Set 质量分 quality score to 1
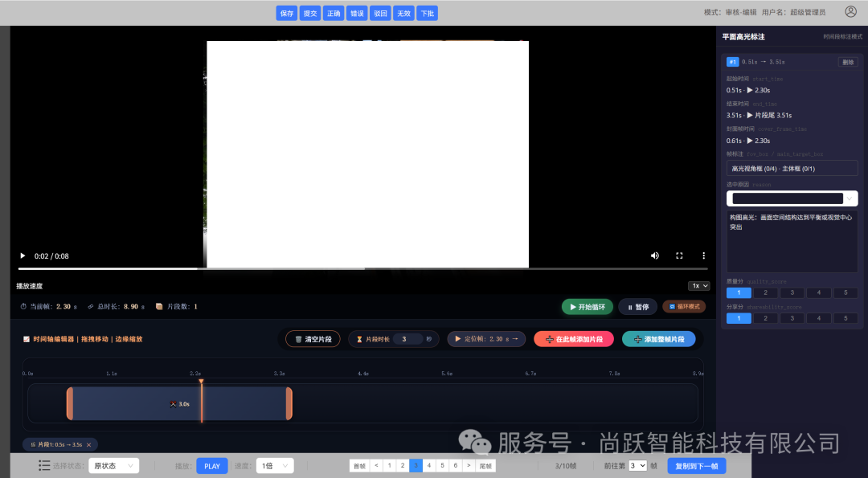 pos(739,292)
